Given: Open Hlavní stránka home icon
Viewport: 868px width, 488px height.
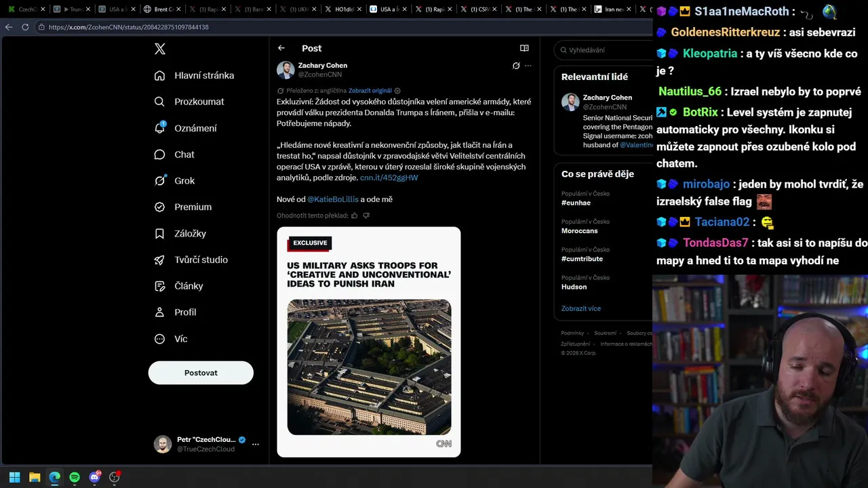Looking at the screenshot, I should [x=159, y=75].
